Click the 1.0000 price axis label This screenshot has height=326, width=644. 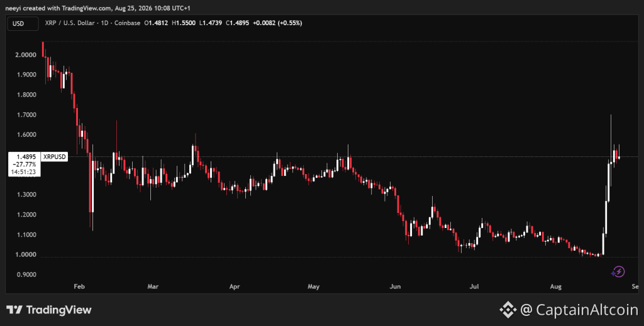pos(26,254)
